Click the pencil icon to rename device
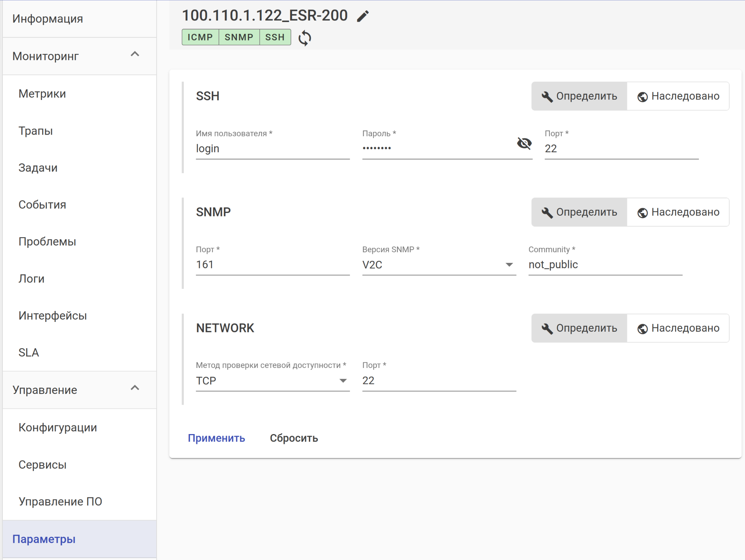This screenshot has height=560, width=745. pyautogui.click(x=363, y=16)
